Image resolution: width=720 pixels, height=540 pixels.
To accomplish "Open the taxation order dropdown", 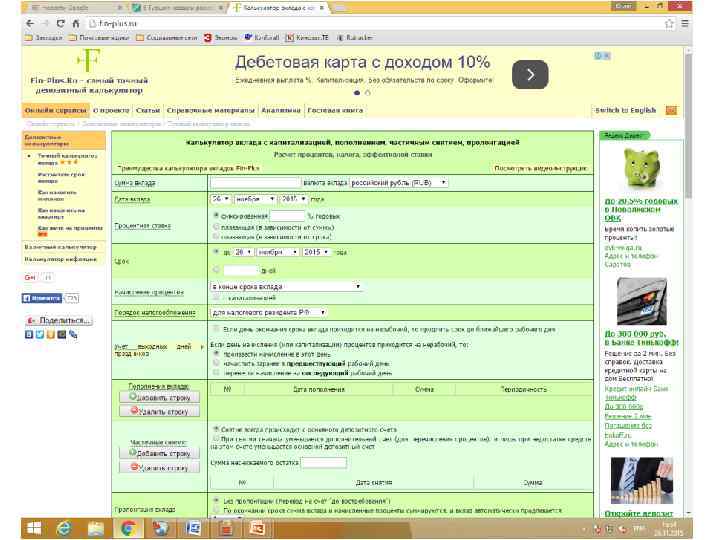I will [x=268, y=312].
